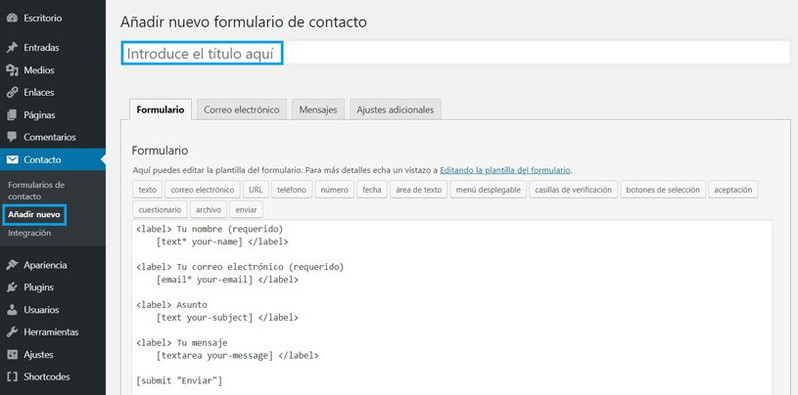Screen dimensions: 798x395
Task: Click the [text* your-name] code line
Action: pyautogui.click(x=222, y=242)
